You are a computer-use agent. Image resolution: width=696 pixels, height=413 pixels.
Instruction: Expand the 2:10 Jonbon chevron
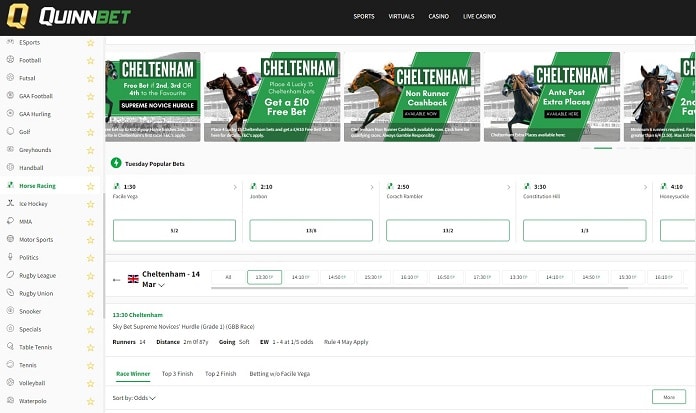pos(372,187)
